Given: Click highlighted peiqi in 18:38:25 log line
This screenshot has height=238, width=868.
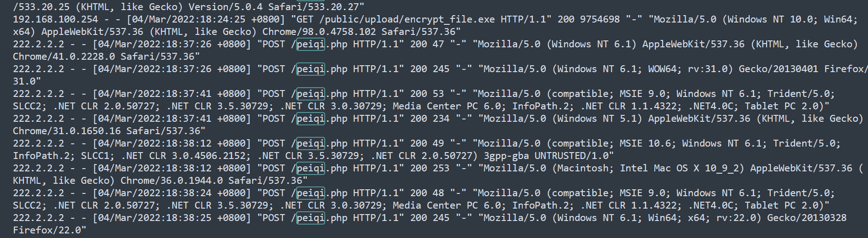Looking at the screenshot, I should 310,218.
